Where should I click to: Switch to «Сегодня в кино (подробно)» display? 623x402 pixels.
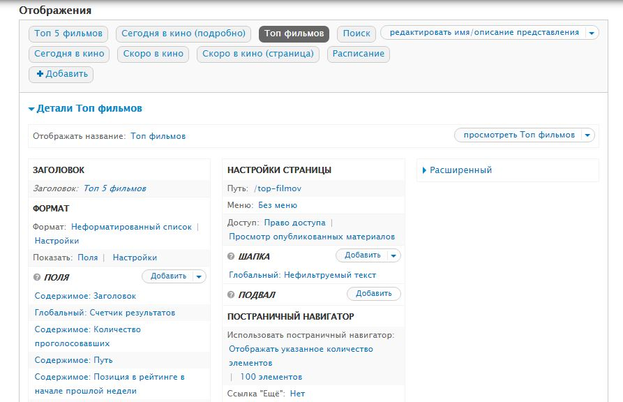[183, 34]
